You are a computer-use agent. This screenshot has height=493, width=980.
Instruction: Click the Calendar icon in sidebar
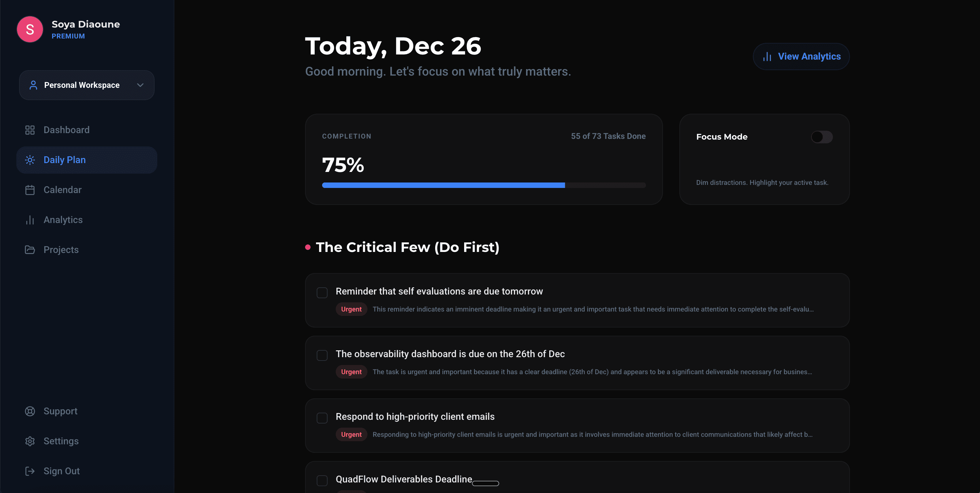(30, 190)
